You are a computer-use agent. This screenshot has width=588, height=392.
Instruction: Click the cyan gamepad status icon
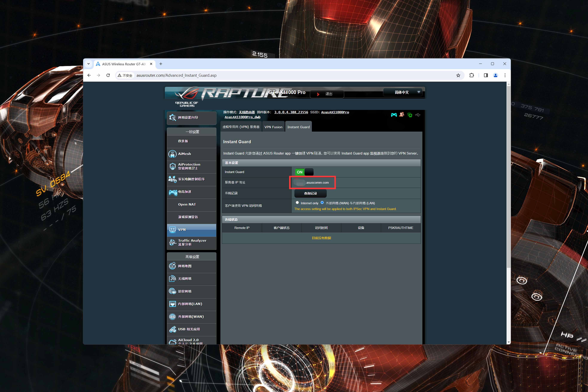tap(394, 115)
